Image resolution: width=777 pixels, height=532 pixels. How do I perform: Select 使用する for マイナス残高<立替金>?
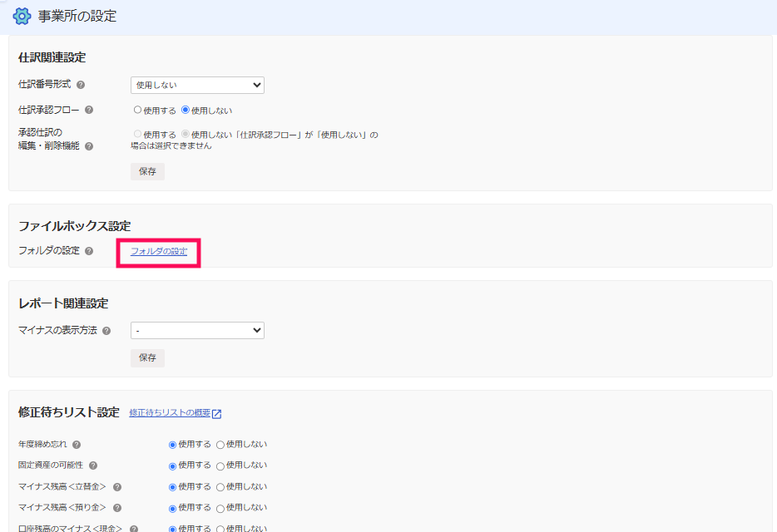pyautogui.click(x=172, y=487)
